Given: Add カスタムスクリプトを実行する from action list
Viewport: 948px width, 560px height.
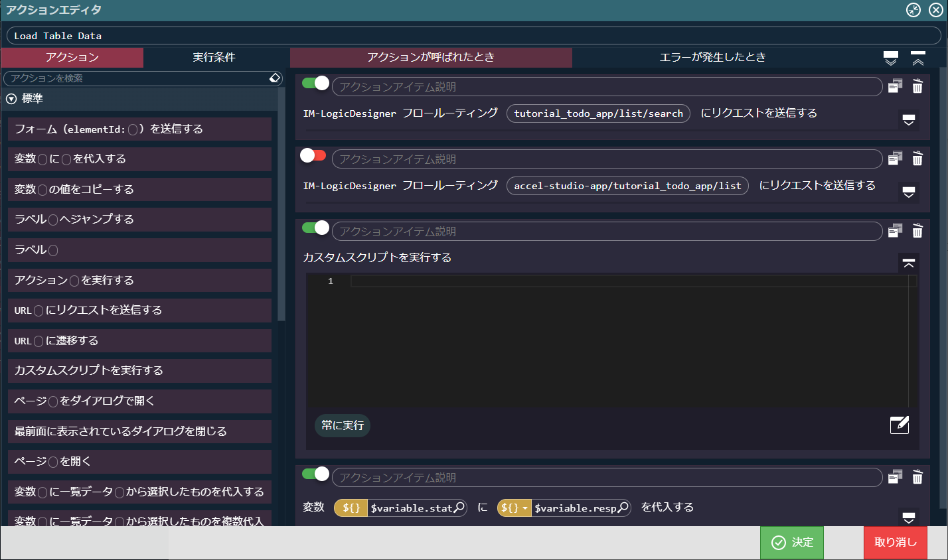Looking at the screenshot, I should point(139,371).
